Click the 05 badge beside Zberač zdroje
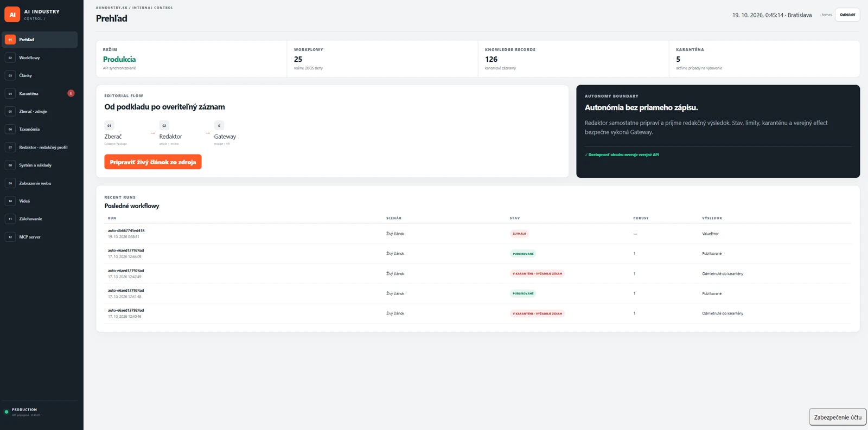The image size is (868, 430). [x=10, y=111]
